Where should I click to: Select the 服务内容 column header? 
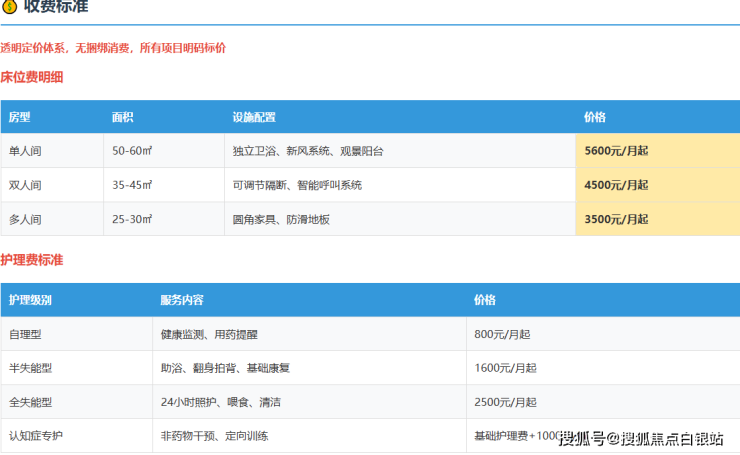182,300
